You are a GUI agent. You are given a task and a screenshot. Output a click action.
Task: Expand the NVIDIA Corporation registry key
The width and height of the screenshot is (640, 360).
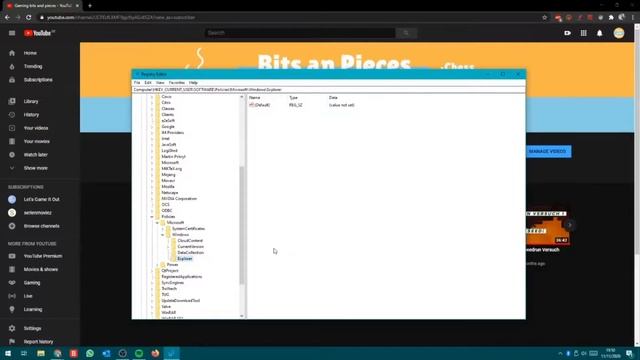152,199
